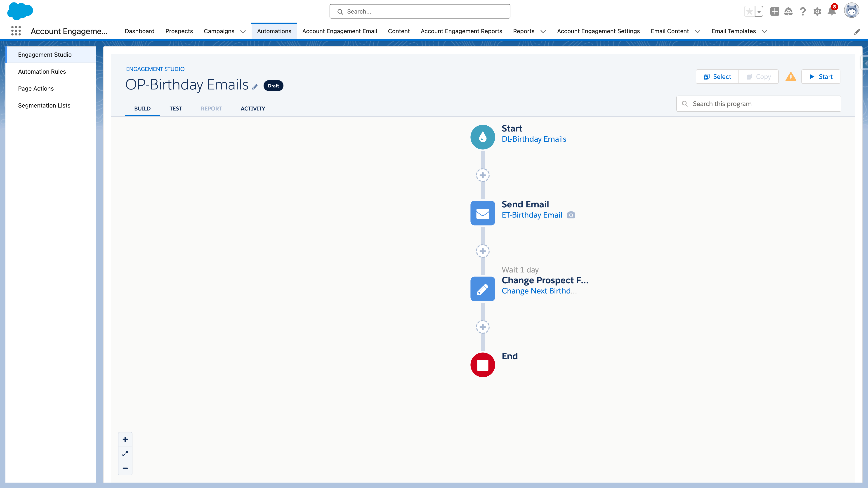The image size is (868, 488).
Task: Click the Wait 1 day label
Action: point(520,270)
